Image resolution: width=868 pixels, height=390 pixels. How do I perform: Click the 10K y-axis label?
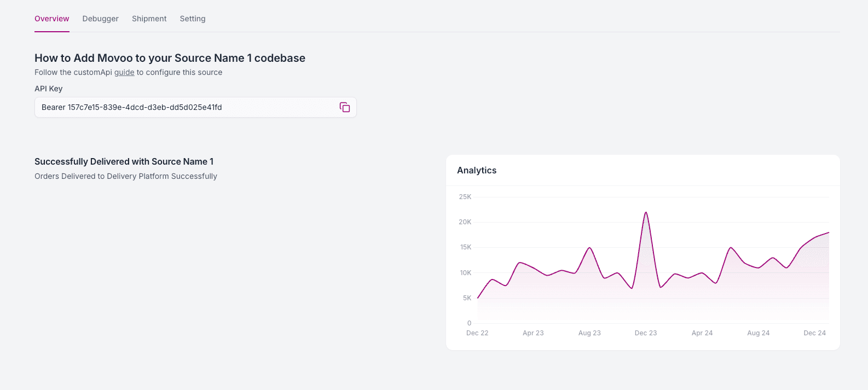[x=465, y=273]
